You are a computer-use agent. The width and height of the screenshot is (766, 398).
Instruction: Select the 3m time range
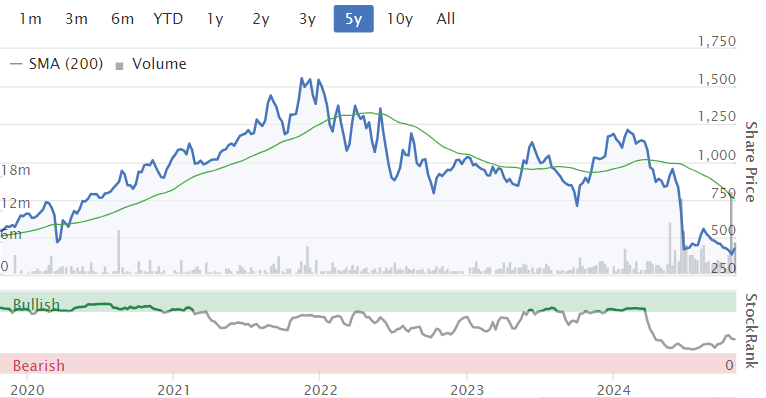pyautogui.click(x=76, y=19)
